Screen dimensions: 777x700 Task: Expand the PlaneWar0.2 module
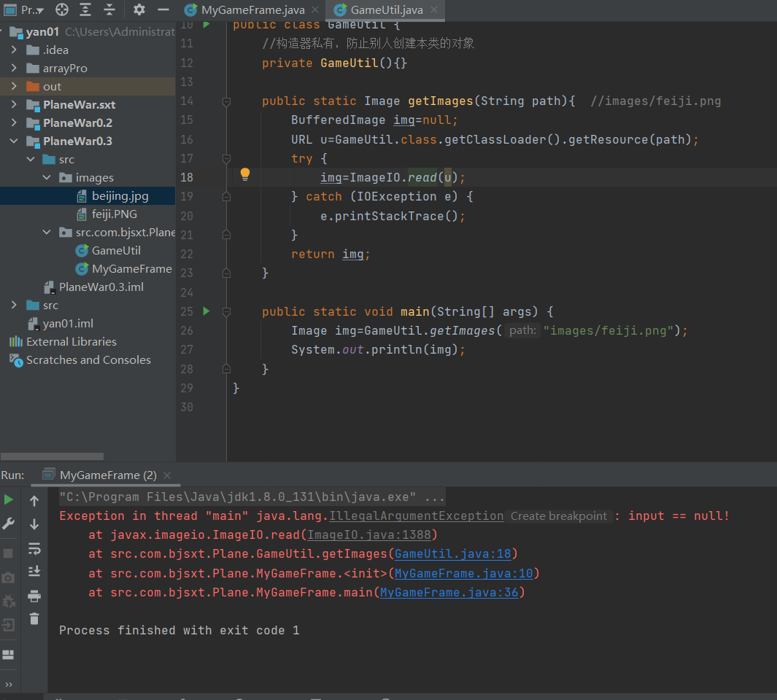[14, 122]
